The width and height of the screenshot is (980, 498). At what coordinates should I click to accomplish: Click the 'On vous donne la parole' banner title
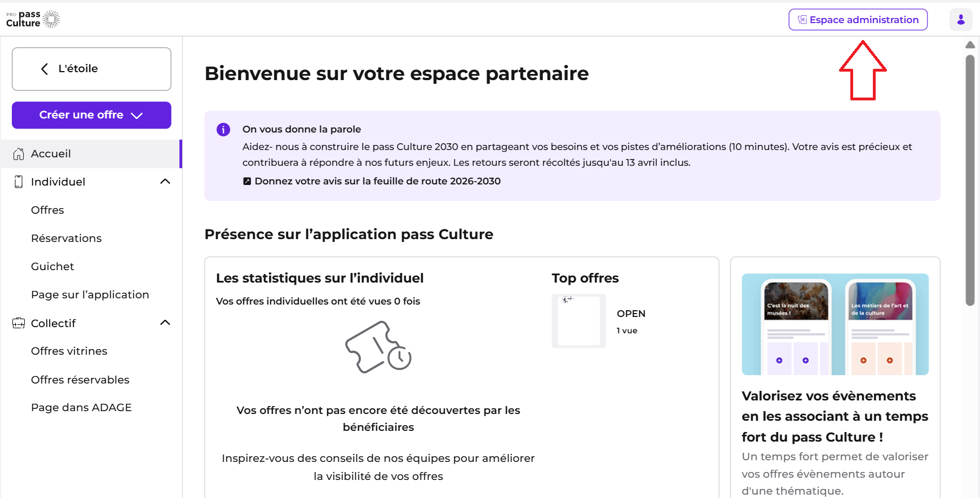pos(302,129)
